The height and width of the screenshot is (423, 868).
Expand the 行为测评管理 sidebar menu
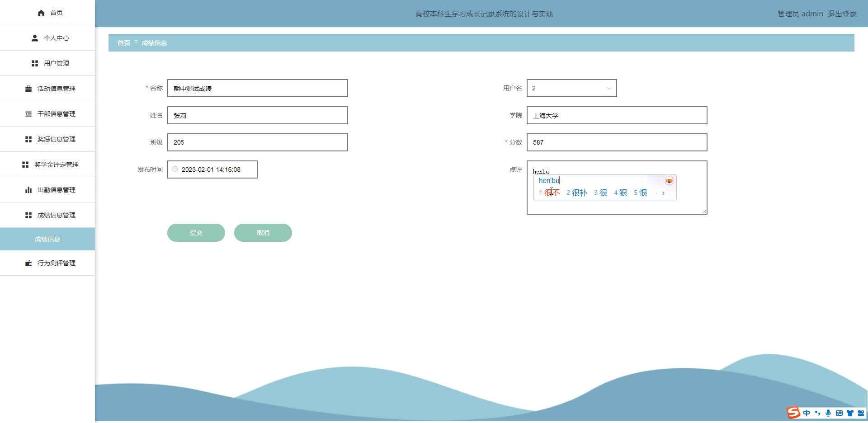pyautogui.click(x=47, y=263)
